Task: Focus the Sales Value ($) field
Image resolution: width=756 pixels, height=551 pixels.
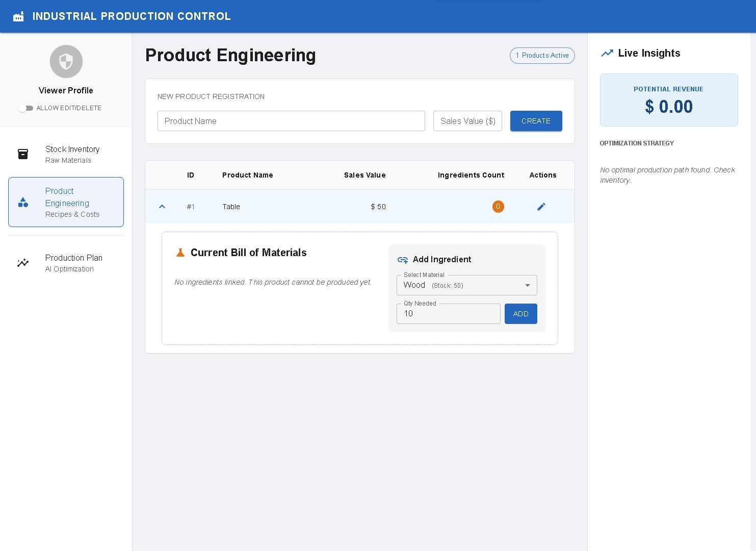Action: click(x=467, y=121)
